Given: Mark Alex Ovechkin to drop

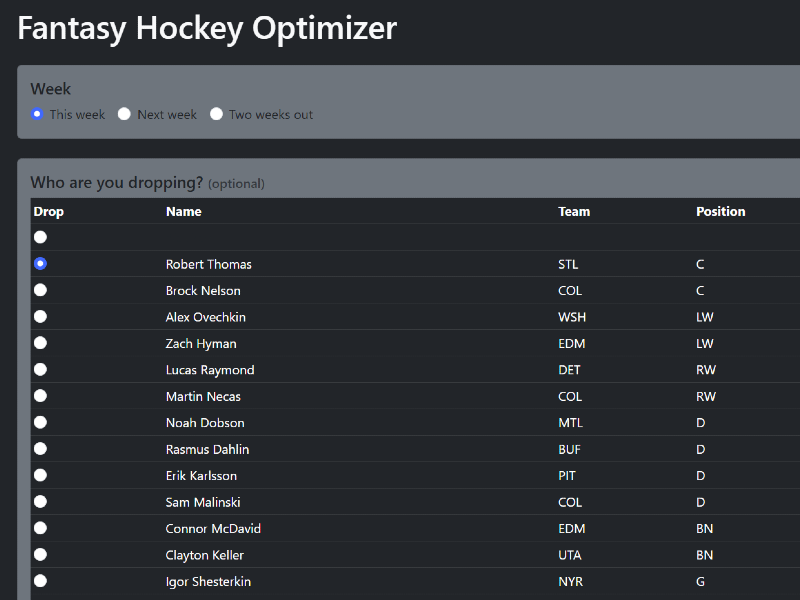Looking at the screenshot, I should click(x=40, y=316).
